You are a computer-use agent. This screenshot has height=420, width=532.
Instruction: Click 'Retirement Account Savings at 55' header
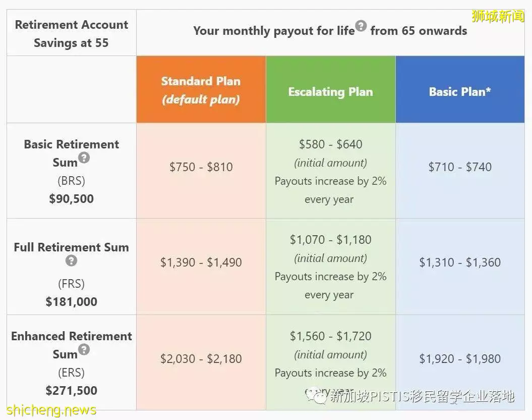pos(72,34)
